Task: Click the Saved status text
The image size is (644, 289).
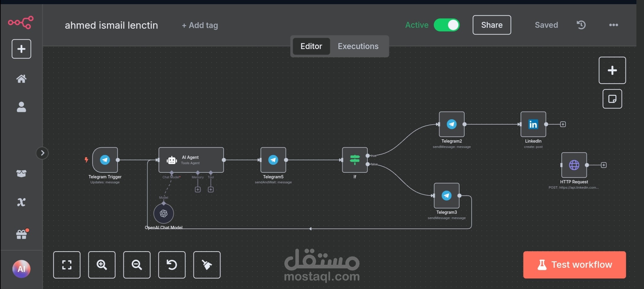Action: pos(546,25)
